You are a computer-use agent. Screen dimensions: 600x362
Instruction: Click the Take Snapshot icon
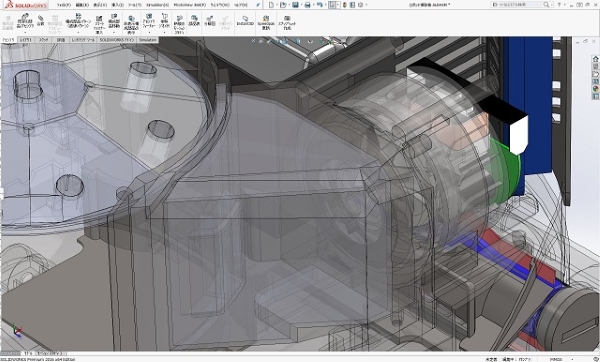(287, 18)
